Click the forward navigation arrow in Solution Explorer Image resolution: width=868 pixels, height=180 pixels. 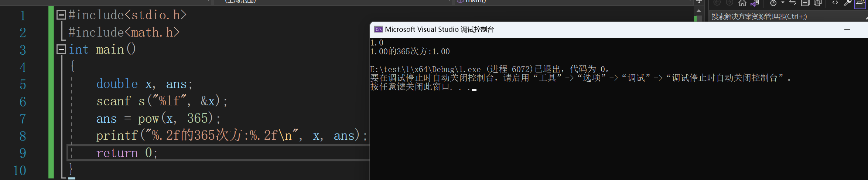tap(729, 3)
